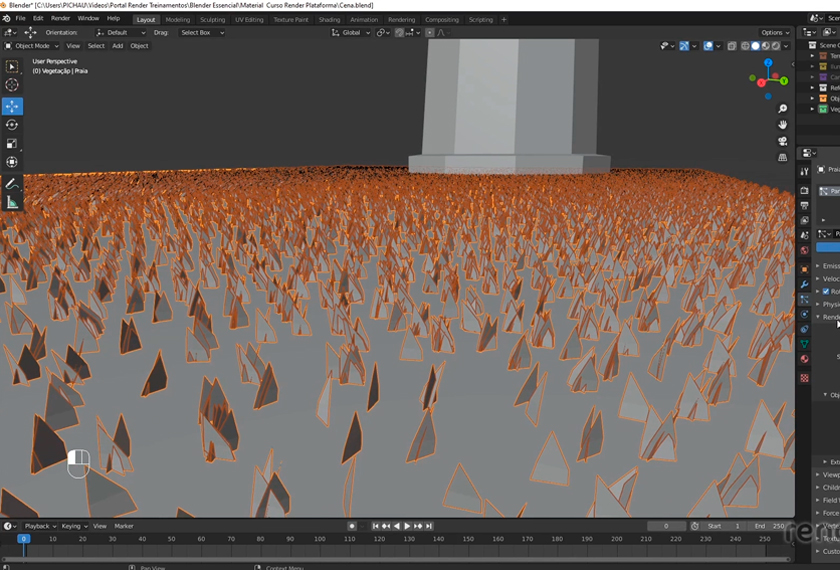Click the hand pan view icon
840x570 pixels.
783,124
